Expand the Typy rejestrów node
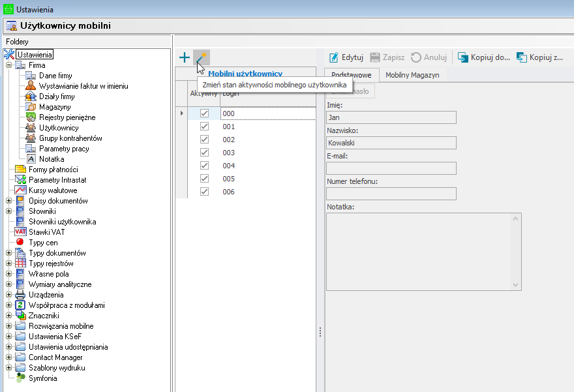Viewport: 574px width, 392px height. click(x=8, y=263)
